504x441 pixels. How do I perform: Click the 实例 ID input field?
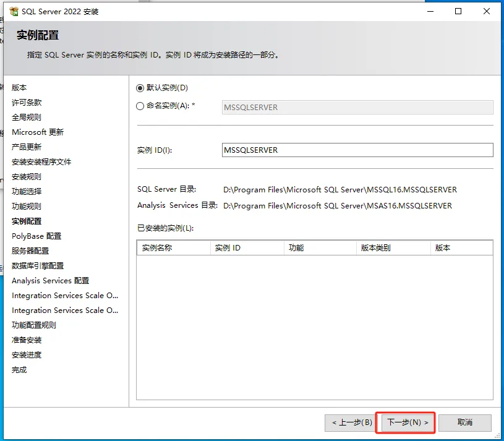tap(357, 150)
